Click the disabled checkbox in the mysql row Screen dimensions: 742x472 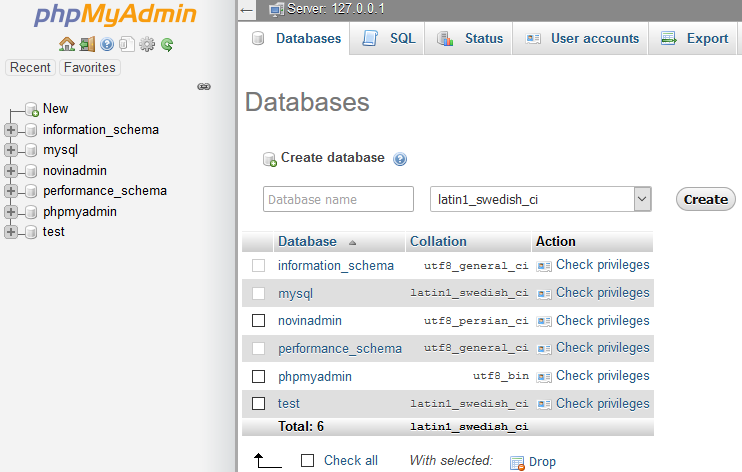pyautogui.click(x=258, y=294)
